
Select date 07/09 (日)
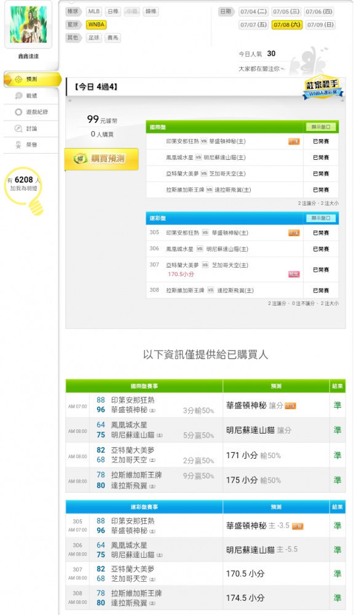(x=320, y=25)
